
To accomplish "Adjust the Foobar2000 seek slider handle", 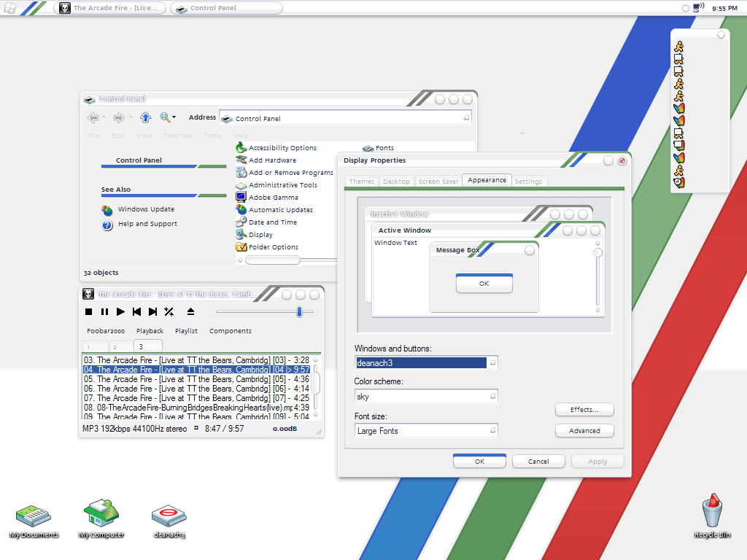I will 299,312.
